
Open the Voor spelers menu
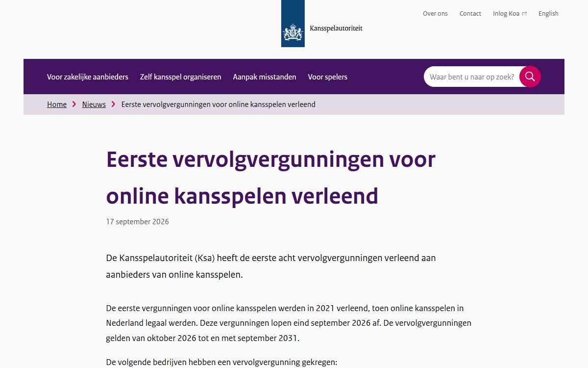[x=328, y=77]
